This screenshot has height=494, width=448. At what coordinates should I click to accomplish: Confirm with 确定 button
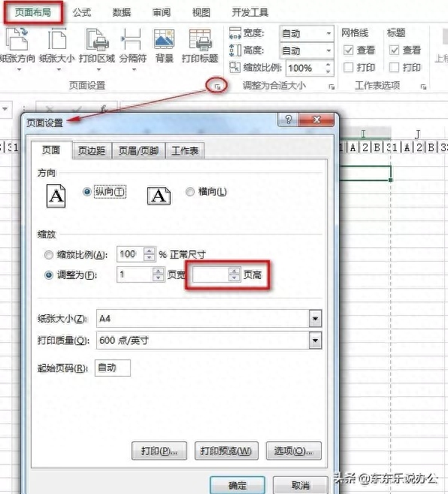[238, 485]
